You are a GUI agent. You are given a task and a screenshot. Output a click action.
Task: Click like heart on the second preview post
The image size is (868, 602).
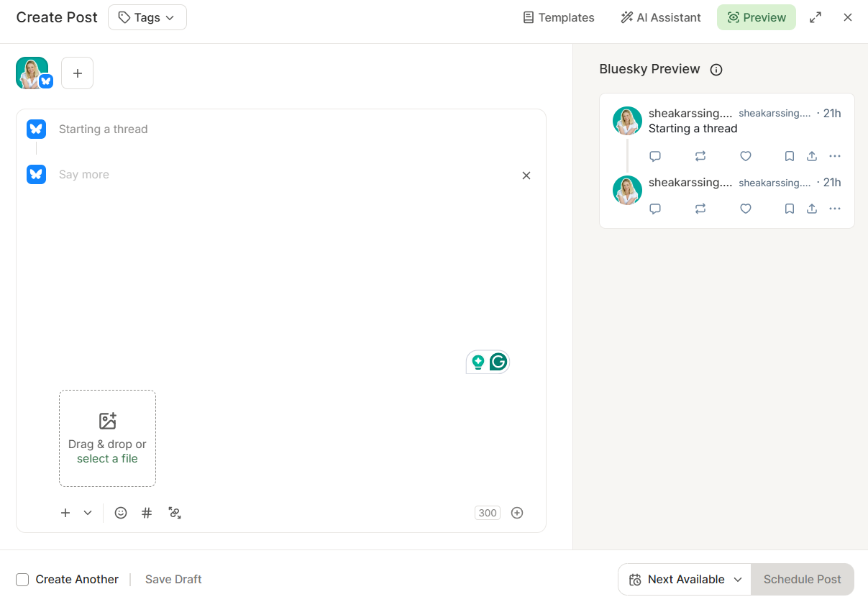click(x=746, y=209)
